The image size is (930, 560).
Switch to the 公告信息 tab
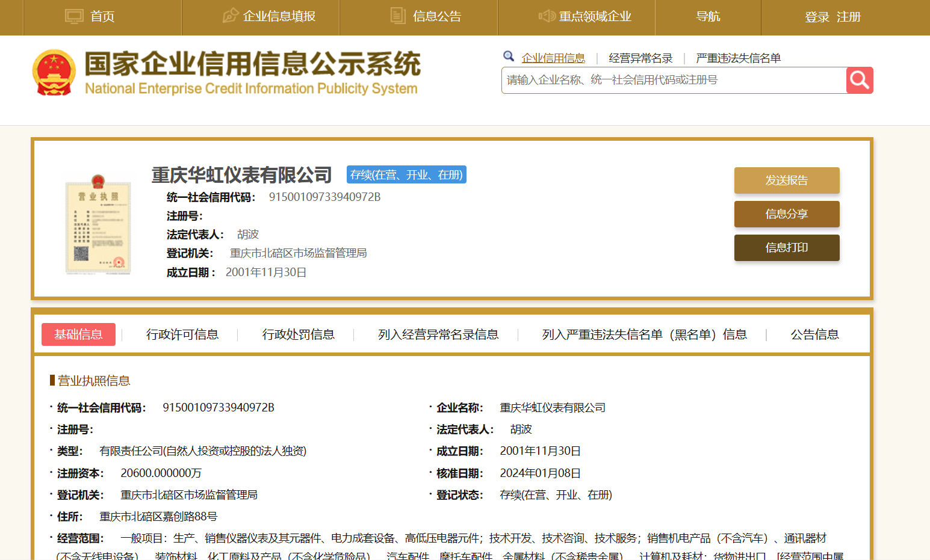point(815,334)
